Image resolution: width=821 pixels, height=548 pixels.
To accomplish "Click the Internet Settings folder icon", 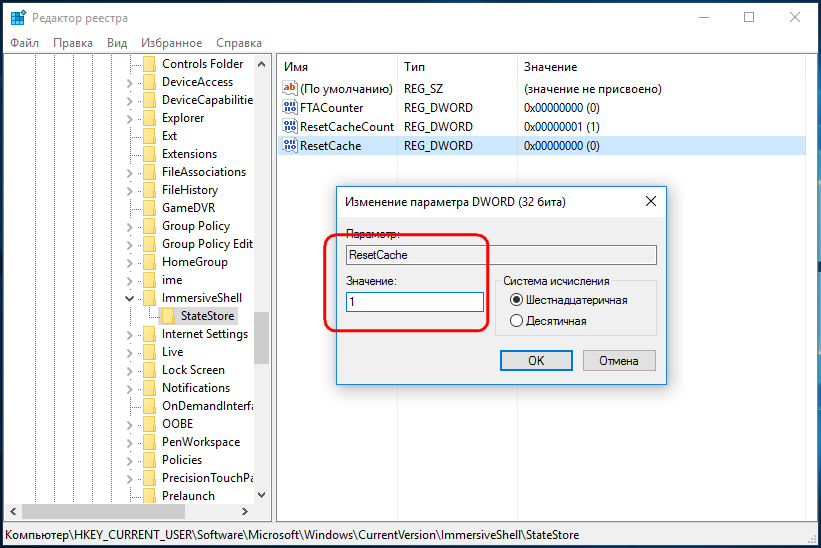I will tap(149, 334).
